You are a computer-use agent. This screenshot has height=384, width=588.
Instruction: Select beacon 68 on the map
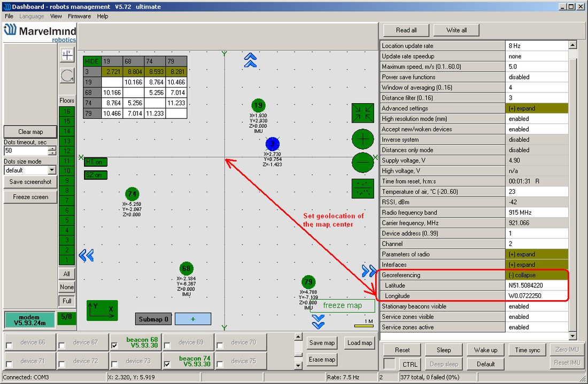186,268
